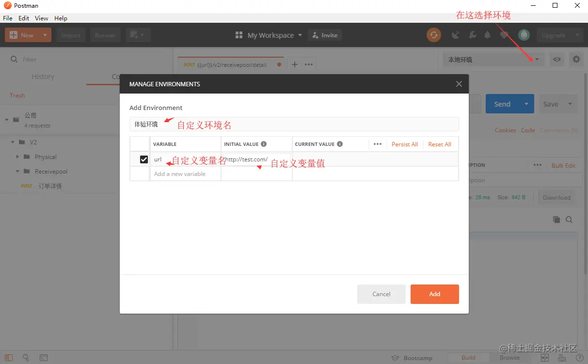
Task: Open the Cookies link
Action: click(505, 130)
